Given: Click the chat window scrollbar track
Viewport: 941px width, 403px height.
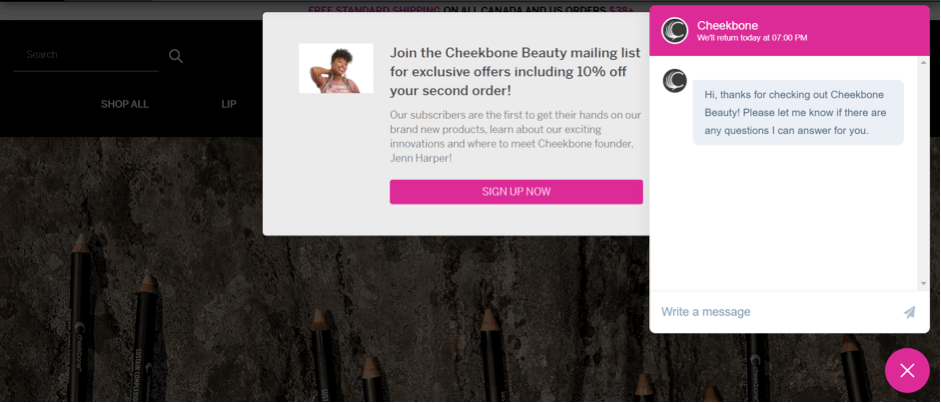Looking at the screenshot, I should pyautogui.click(x=924, y=173).
